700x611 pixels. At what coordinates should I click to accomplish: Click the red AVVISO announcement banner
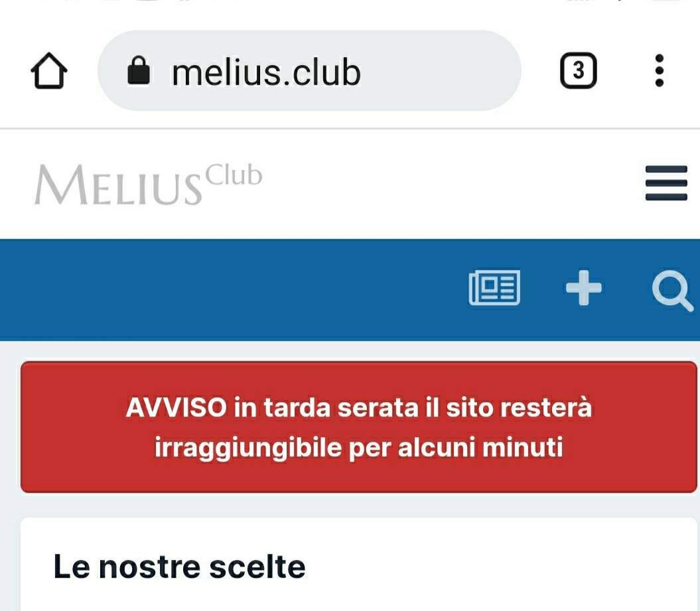coord(358,427)
